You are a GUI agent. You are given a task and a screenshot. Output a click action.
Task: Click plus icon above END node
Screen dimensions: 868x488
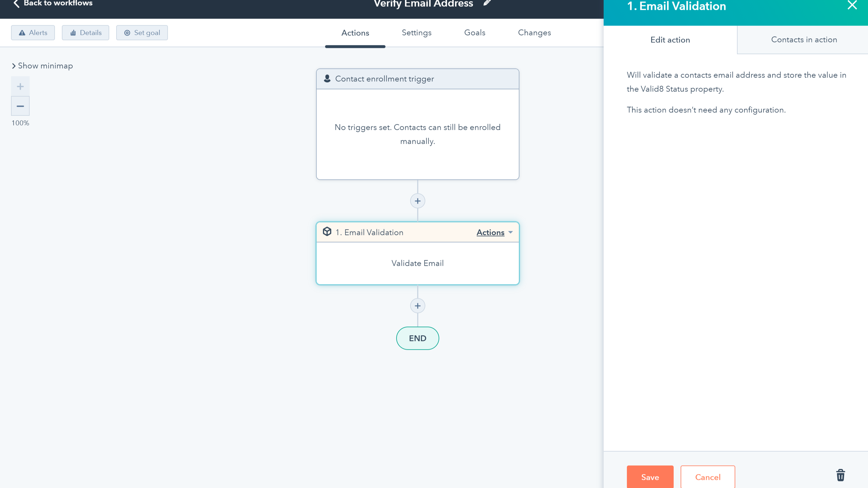click(417, 306)
